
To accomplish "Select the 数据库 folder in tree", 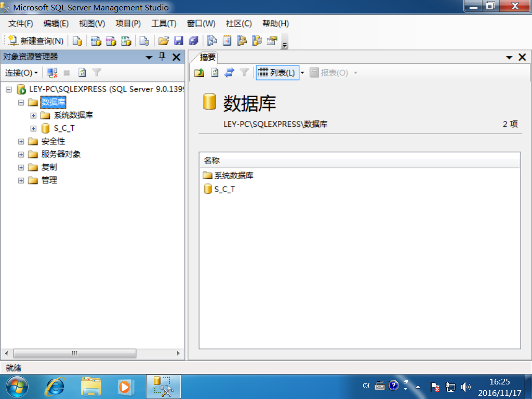I will (53, 102).
